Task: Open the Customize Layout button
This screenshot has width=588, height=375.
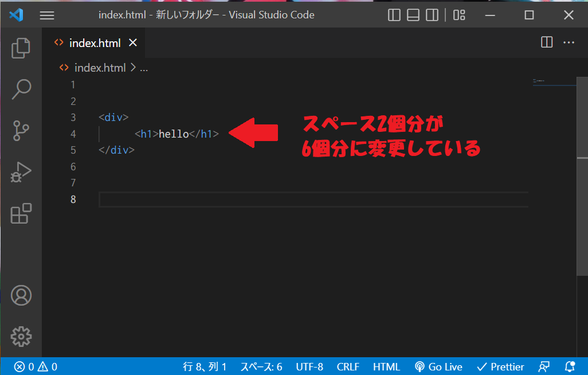Action: click(459, 15)
